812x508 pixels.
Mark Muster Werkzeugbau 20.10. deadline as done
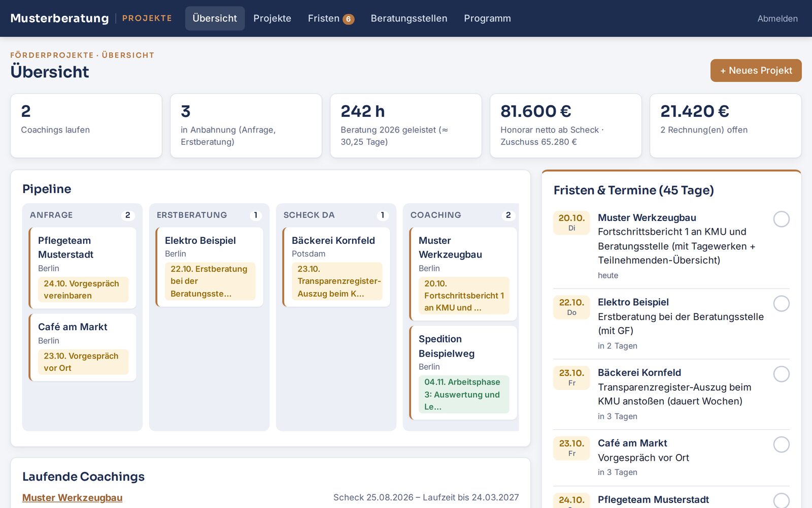[x=781, y=219]
